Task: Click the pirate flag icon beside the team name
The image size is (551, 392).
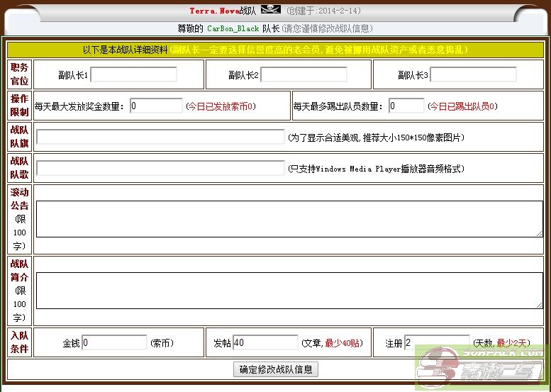Action: click(271, 10)
